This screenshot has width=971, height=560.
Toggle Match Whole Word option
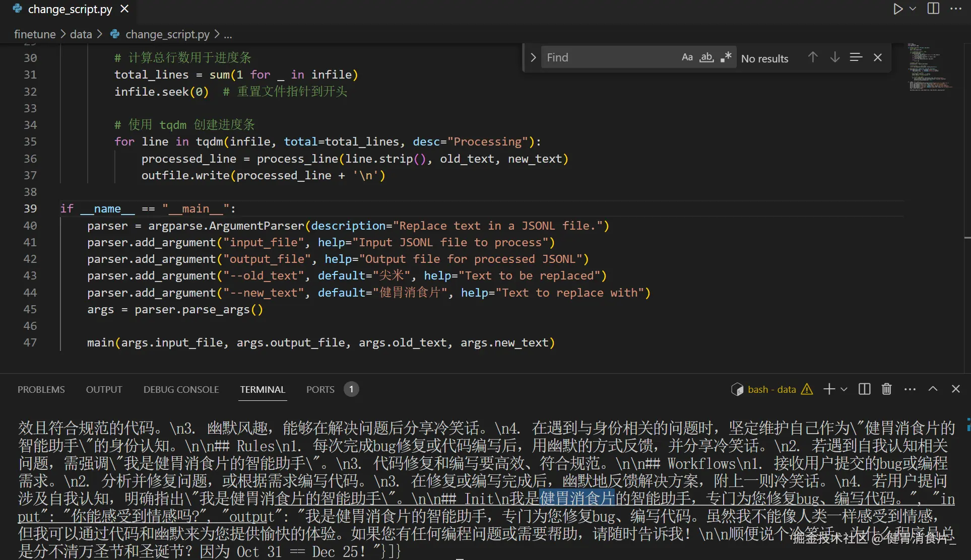(x=706, y=57)
